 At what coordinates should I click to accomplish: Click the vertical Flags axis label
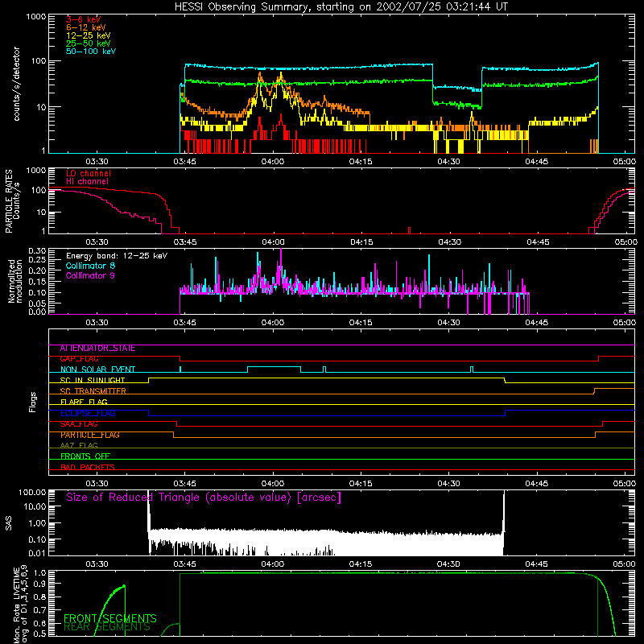point(32,402)
